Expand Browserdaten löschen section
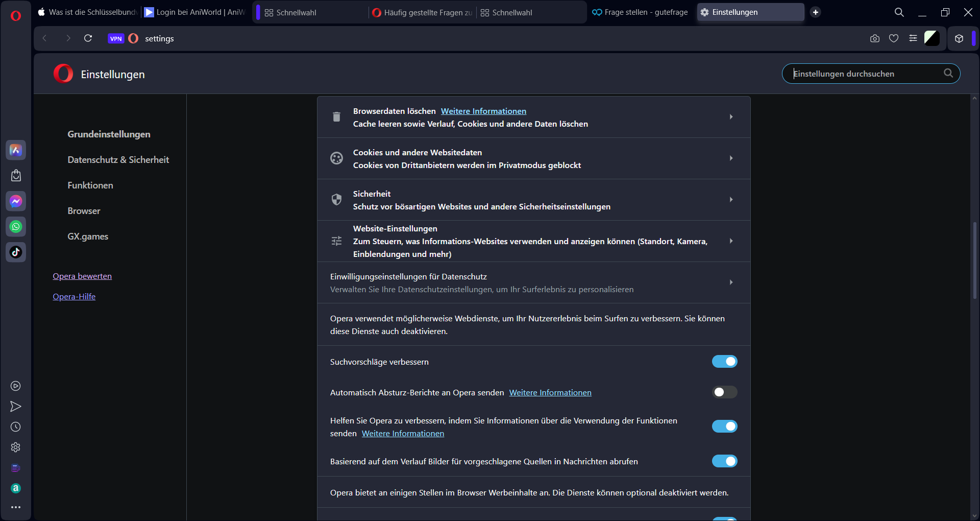This screenshot has width=980, height=521. pos(731,117)
